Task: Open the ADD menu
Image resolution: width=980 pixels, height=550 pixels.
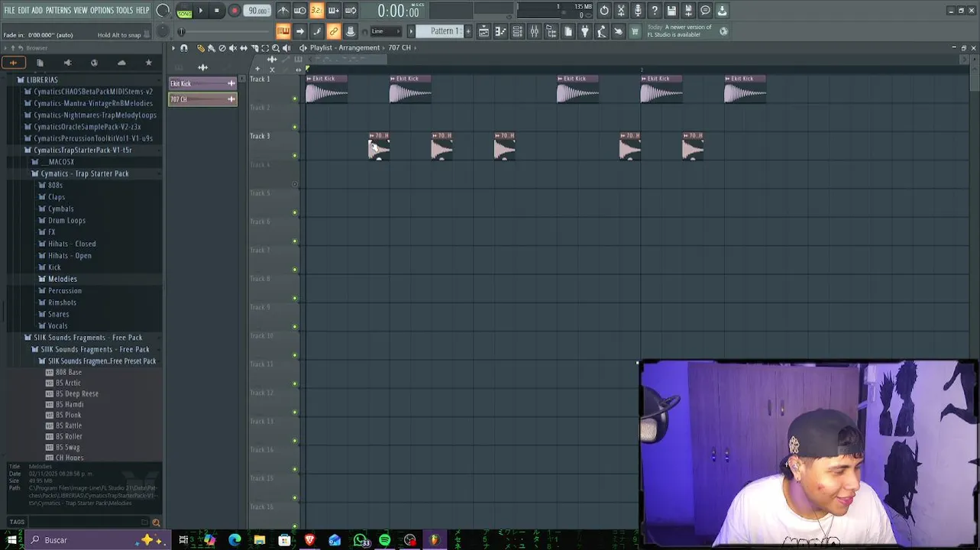Action: pyautogui.click(x=37, y=11)
